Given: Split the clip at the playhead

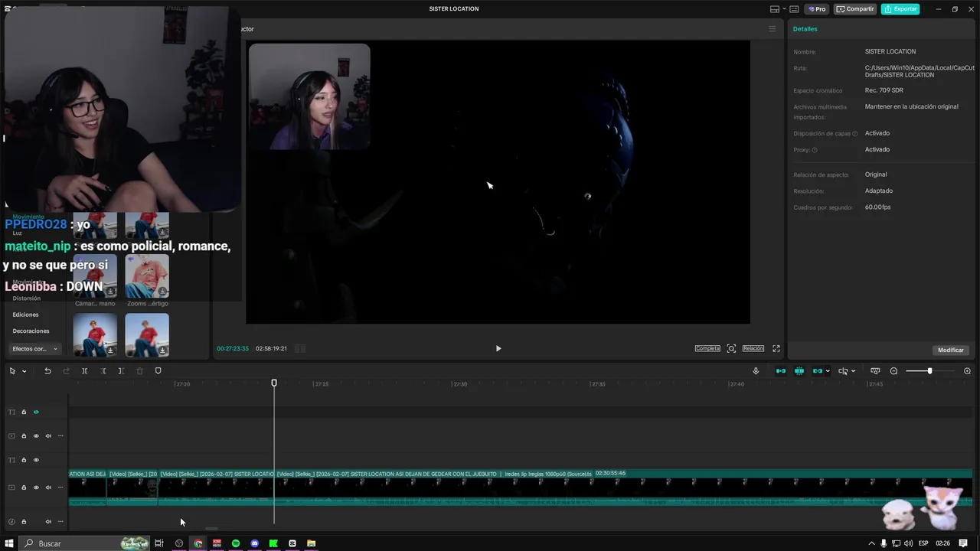Looking at the screenshot, I should click(84, 371).
